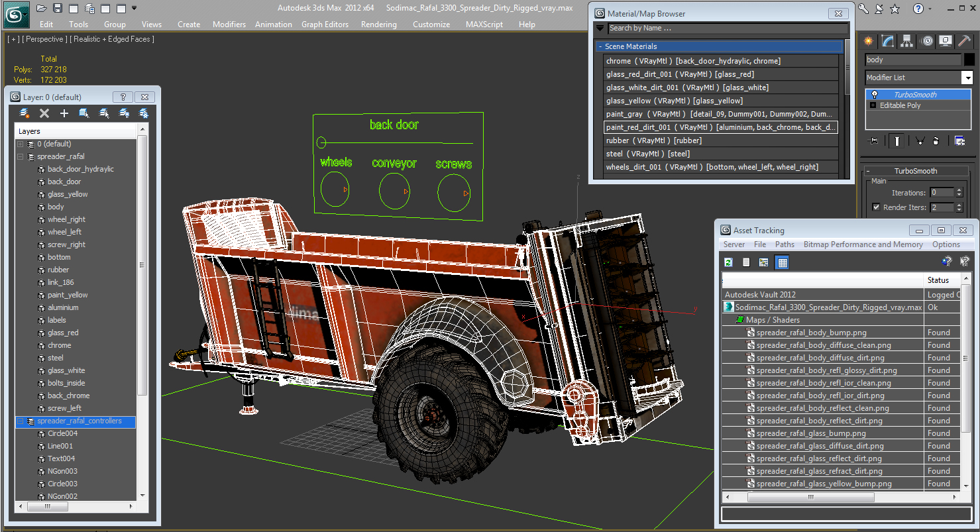
Task: Click the body object color swatch
Action: pos(969,60)
